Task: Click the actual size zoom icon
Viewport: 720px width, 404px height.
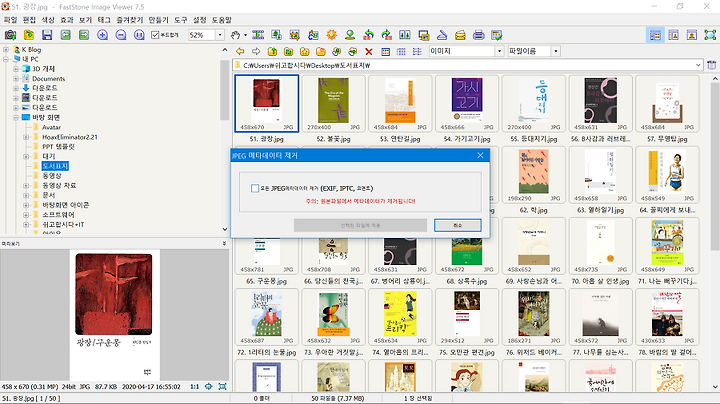Action: click(139, 35)
